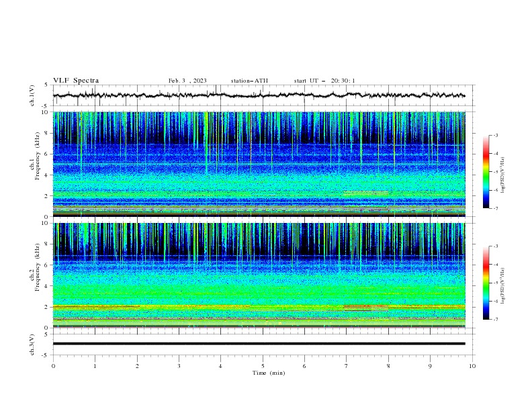Click time axis tick label "8"
Viewport: 532px width, 411px height.
point(388,366)
